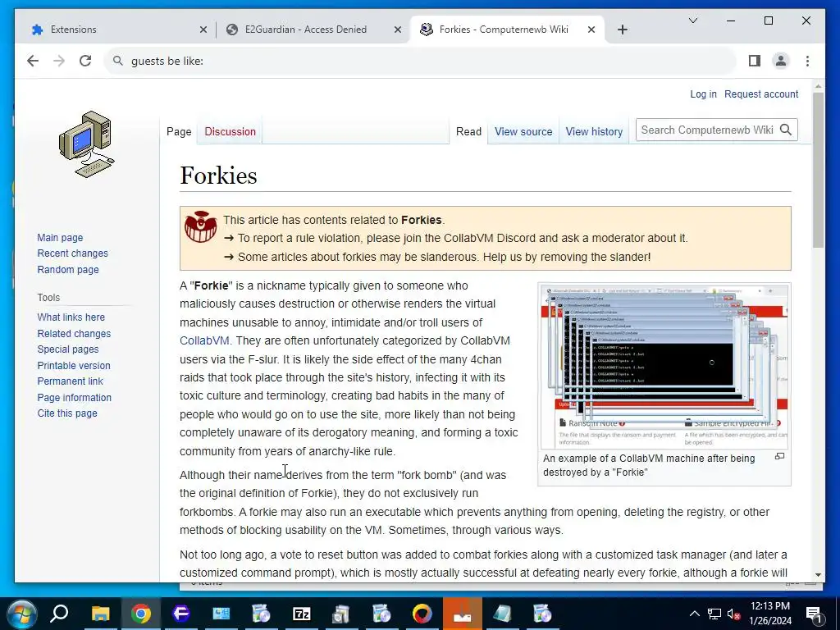Image resolution: width=840 pixels, height=630 pixels.
Task: Open Random page link
Action: tap(68, 269)
